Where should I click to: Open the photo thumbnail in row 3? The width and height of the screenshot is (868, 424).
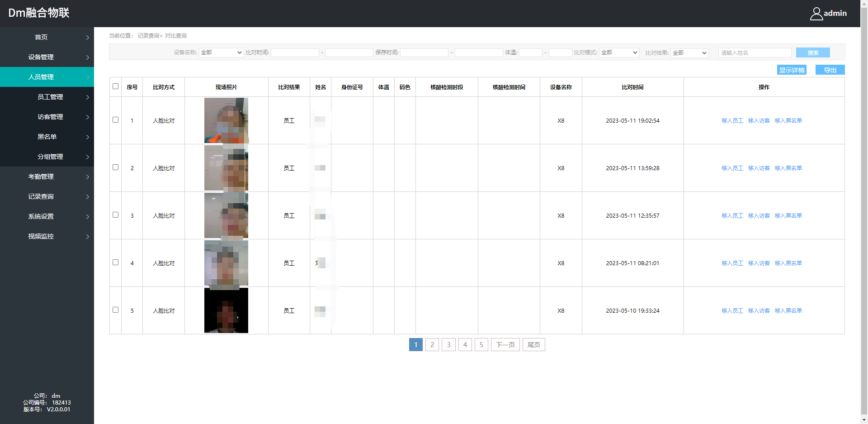pyautogui.click(x=226, y=215)
